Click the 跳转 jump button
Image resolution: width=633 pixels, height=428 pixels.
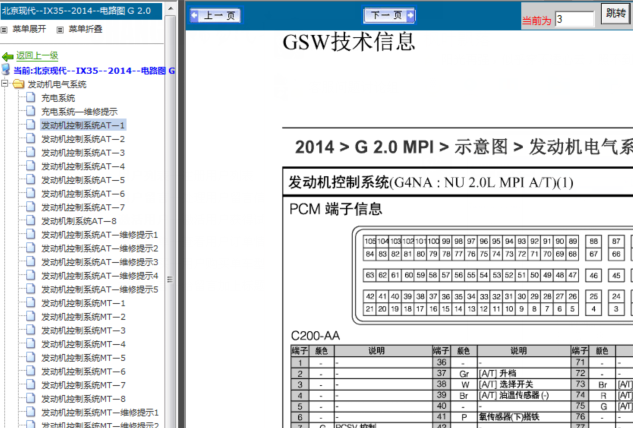click(x=615, y=14)
